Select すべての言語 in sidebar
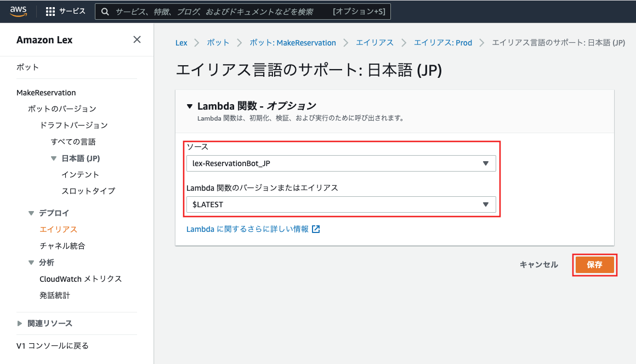636x364 pixels. 73,142
